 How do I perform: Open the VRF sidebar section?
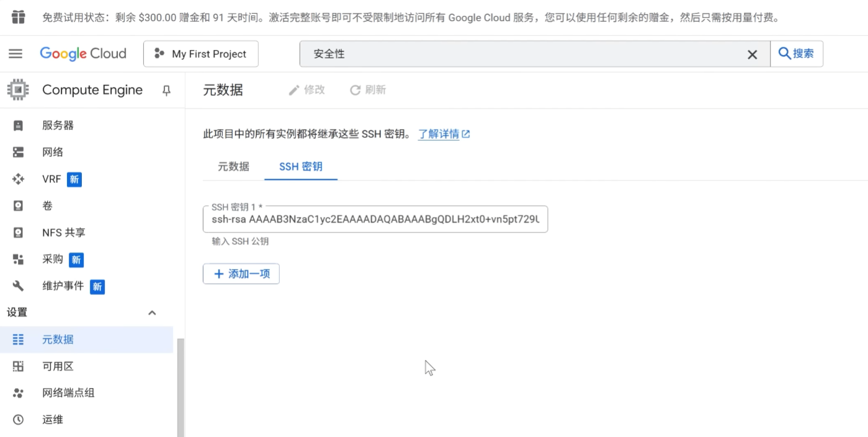click(53, 179)
